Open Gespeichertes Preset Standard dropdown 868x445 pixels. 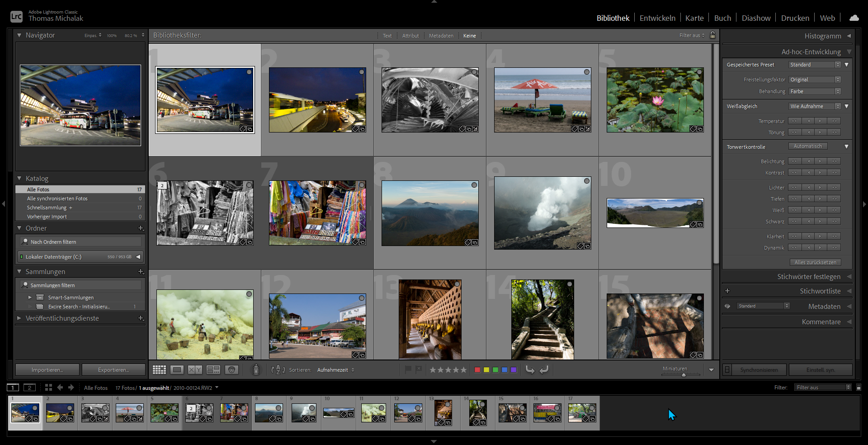815,65
